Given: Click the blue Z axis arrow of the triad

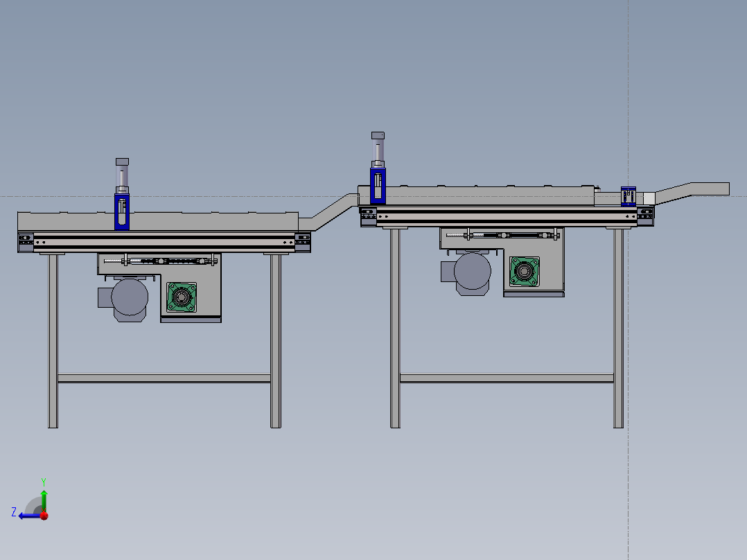Looking at the screenshot, I should pos(30,516).
